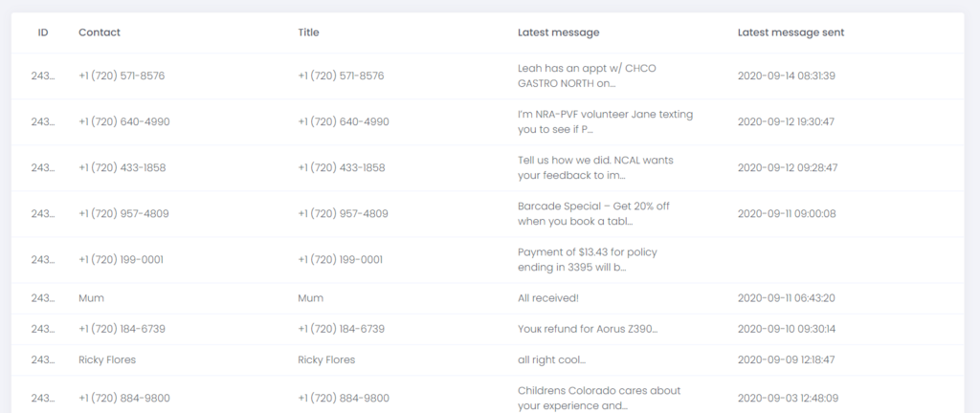This screenshot has height=413, width=980.
Task: Select contact +1 (720) 184-6739
Action: (x=122, y=329)
